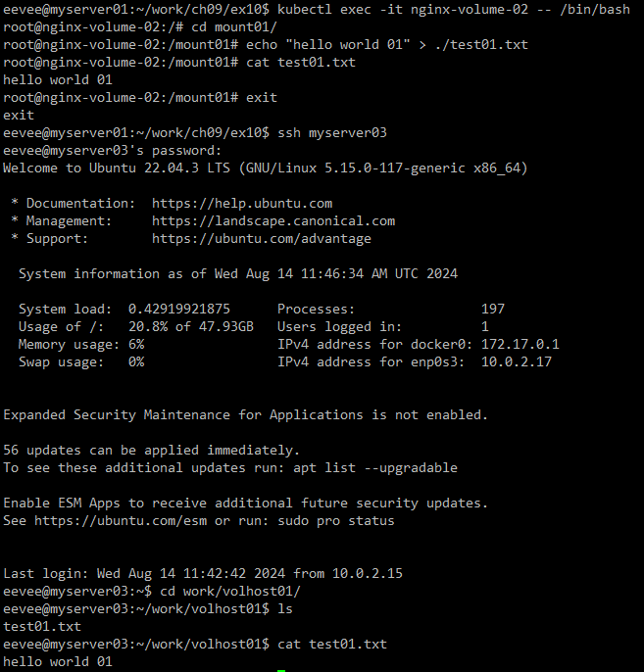Click the kubectl exec nginx-volume-02 command line
The width and height of the screenshot is (644, 672).
pyautogui.click(x=317, y=9)
